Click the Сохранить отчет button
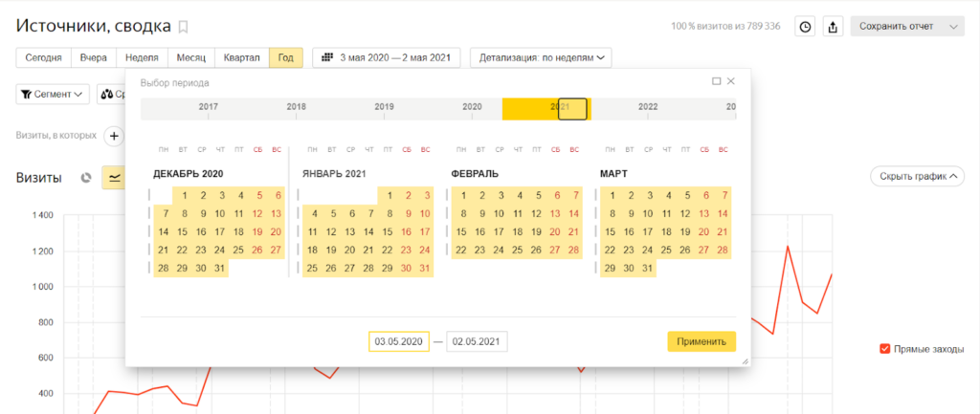 tap(895, 27)
